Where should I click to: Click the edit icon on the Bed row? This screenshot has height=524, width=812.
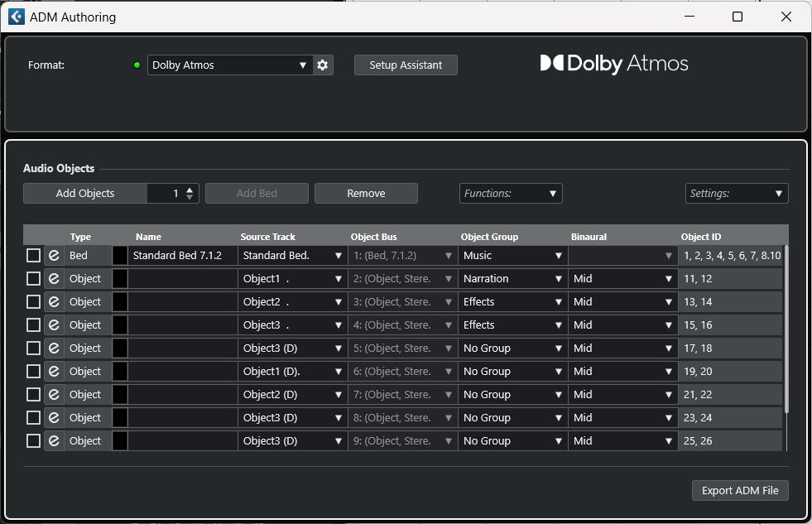pyautogui.click(x=54, y=255)
